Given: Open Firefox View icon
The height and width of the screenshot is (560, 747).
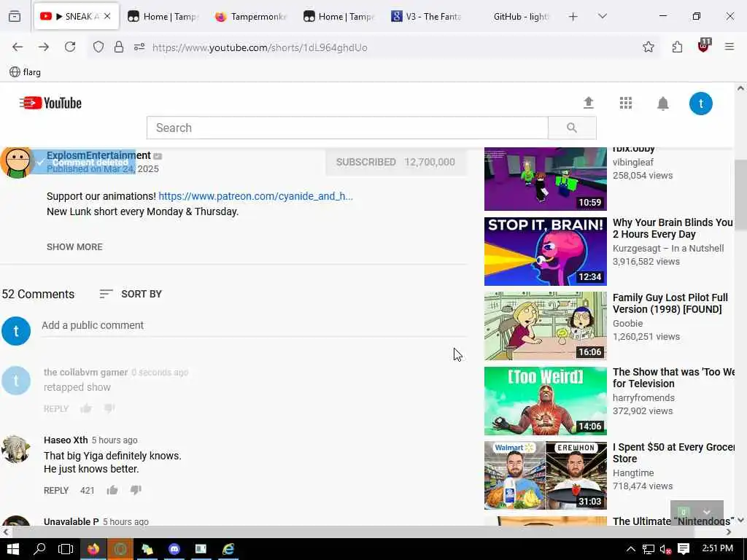Looking at the screenshot, I should 15,16.
